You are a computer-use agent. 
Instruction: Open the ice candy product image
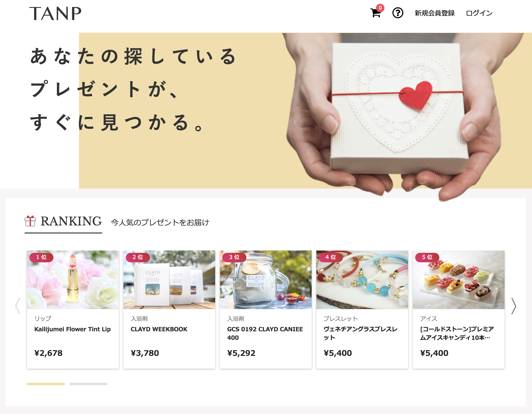(x=459, y=280)
